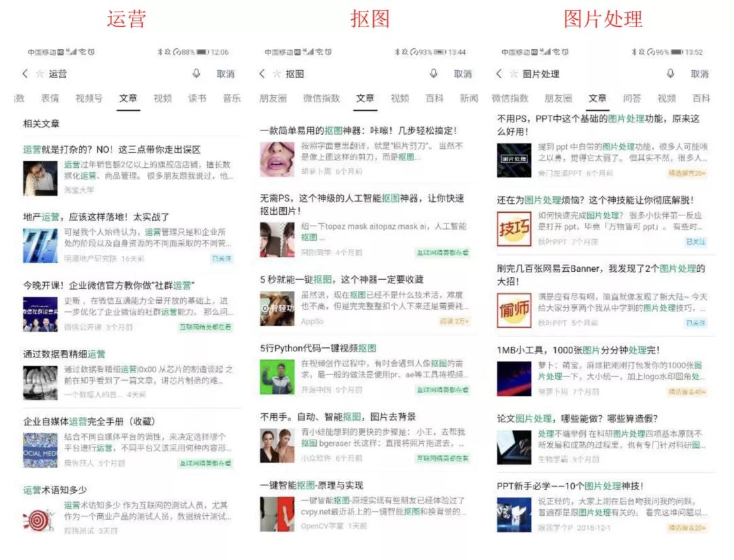734x560 pixels.
Task: Open article 今晚开课!企业微信官方教你做社群运营
Action: pos(128,307)
